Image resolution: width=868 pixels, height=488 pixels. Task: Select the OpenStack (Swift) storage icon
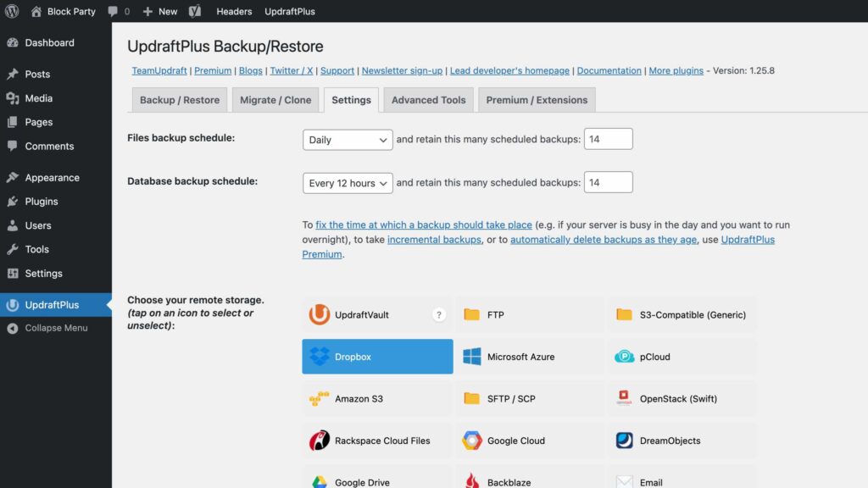coord(682,398)
